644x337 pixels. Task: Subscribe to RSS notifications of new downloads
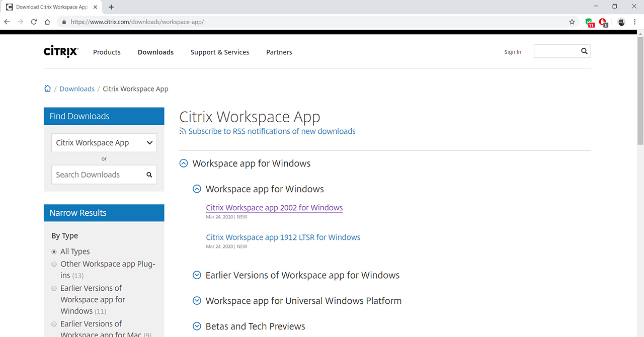click(272, 131)
